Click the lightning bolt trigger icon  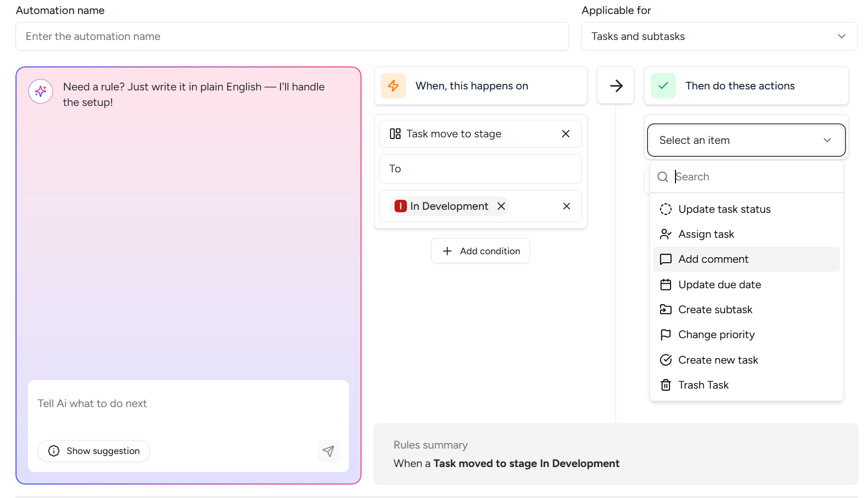click(393, 86)
